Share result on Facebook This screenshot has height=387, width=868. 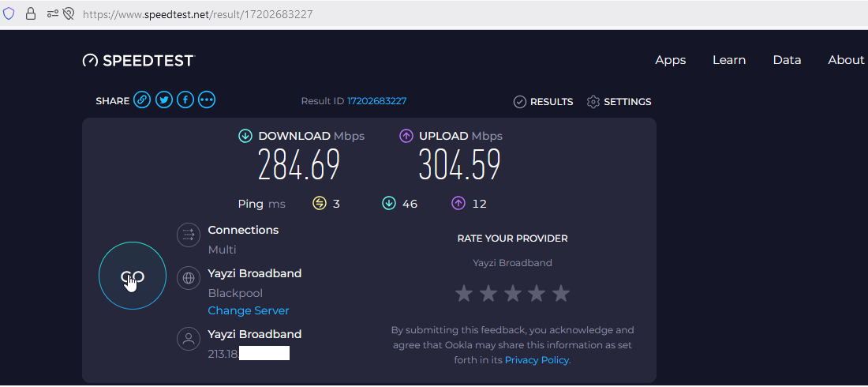click(x=185, y=100)
